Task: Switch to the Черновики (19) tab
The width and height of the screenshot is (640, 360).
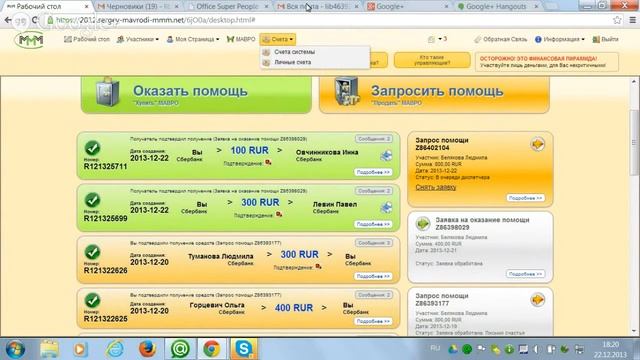Action: coord(138,7)
